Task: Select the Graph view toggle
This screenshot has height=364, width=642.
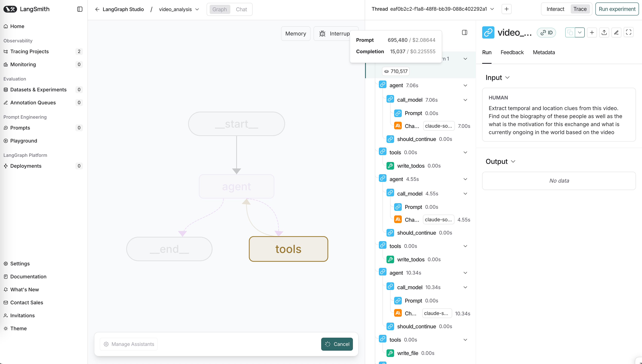Action: point(219,10)
